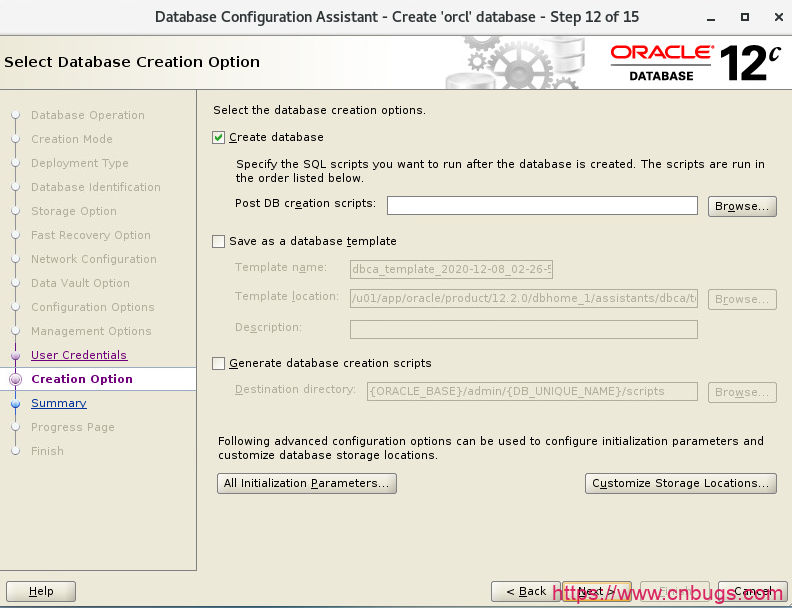Enable Save as a database template

[x=219, y=241]
